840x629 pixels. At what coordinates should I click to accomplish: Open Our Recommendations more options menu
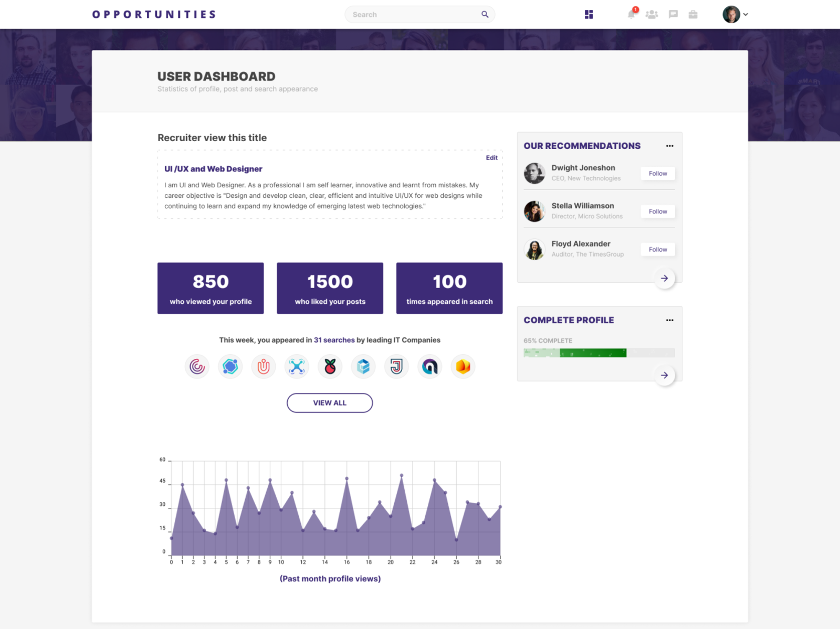[669, 146]
